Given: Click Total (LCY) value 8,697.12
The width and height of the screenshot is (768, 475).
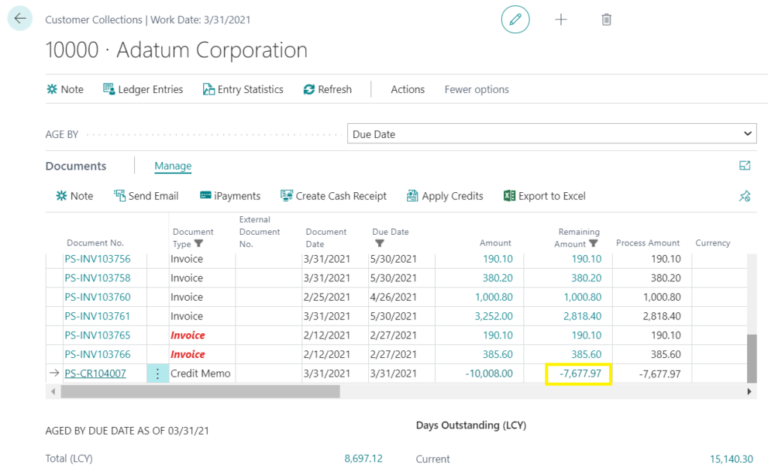Looking at the screenshot, I should coord(363,459).
